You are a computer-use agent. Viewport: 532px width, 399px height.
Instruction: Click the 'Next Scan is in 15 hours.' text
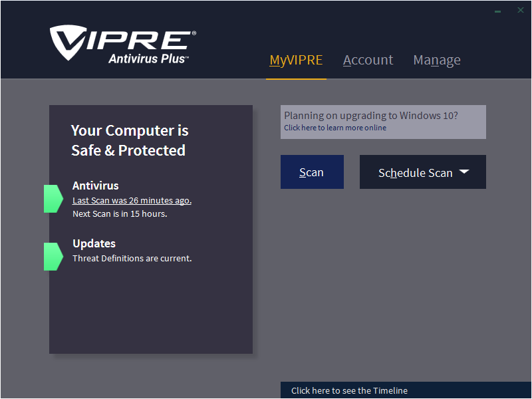[x=120, y=214]
